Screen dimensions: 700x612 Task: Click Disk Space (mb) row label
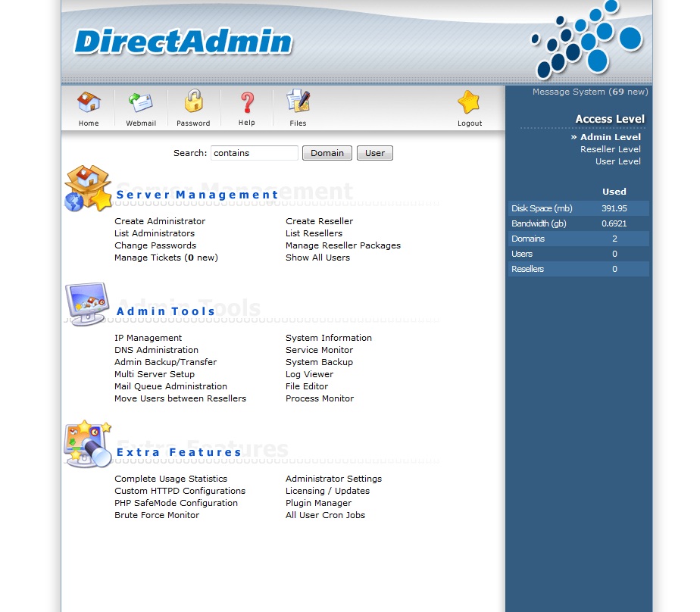coord(542,208)
